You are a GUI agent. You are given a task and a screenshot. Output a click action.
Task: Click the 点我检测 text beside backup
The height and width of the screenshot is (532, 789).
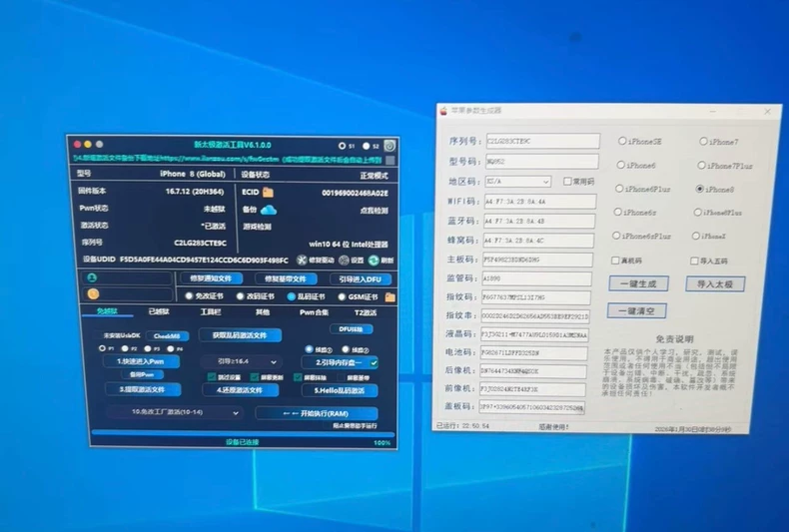pos(374,211)
